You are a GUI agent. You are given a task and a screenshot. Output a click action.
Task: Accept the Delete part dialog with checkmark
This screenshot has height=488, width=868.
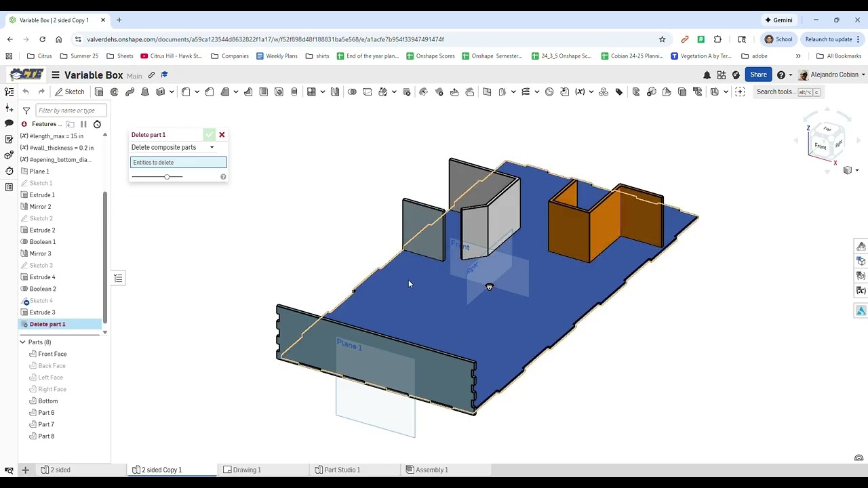[210, 135]
